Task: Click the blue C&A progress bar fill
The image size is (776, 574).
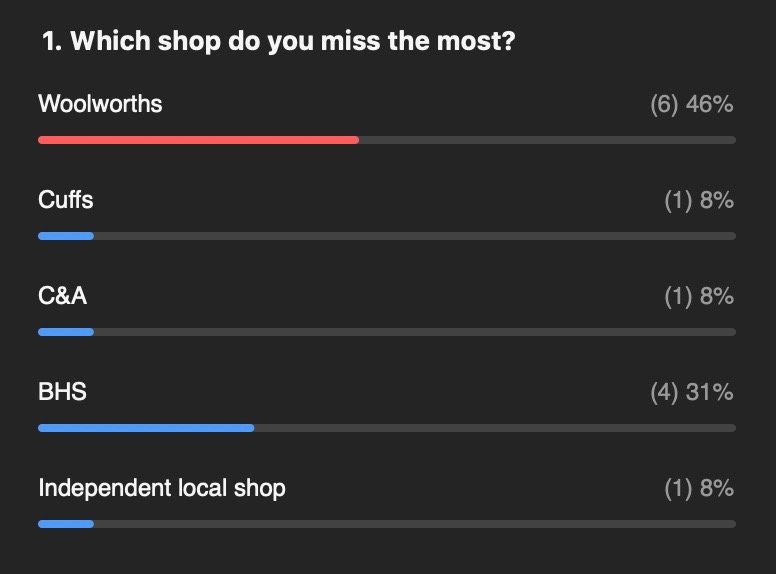Action: point(66,332)
